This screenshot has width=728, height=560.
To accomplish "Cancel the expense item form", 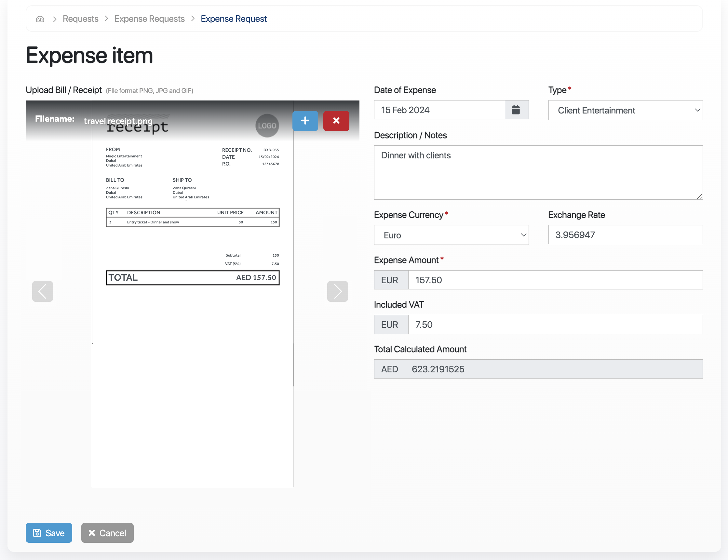I will click(107, 533).
